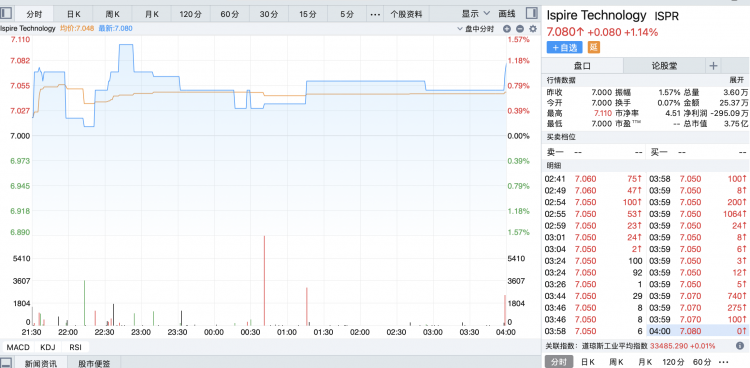Click the 买一 bid level row
Image resolution: width=750 pixels, height=368 pixels.
pyautogui.click(x=698, y=152)
